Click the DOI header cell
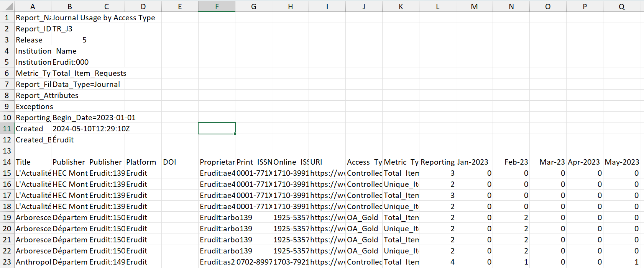644x268 pixels. click(180, 162)
